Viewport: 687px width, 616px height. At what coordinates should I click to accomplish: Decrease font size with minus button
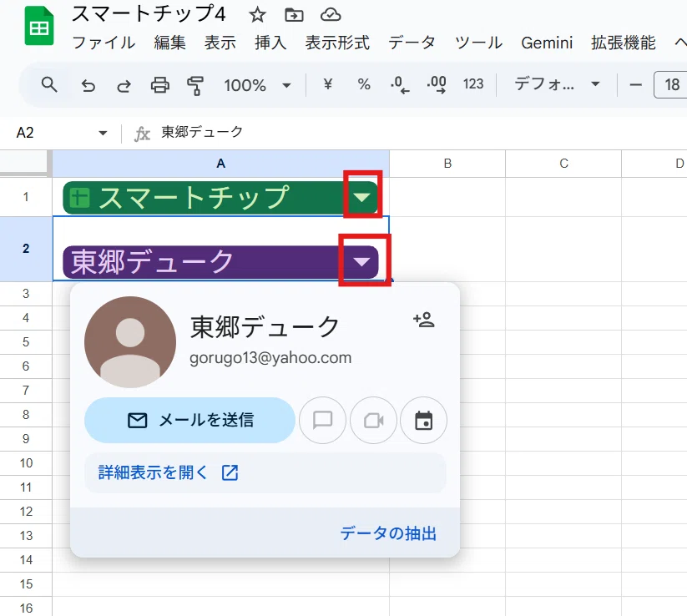pos(636,85)
